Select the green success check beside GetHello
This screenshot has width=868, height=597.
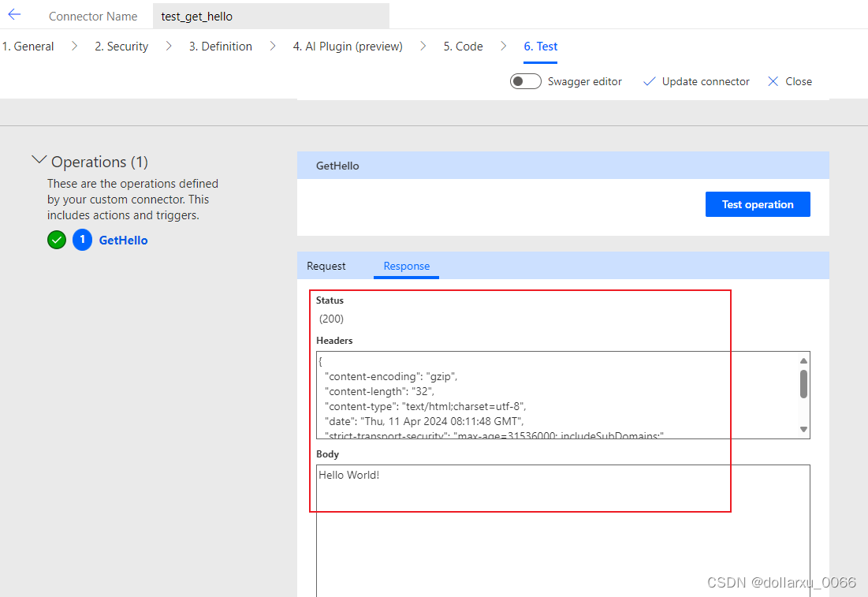(56, 240)
